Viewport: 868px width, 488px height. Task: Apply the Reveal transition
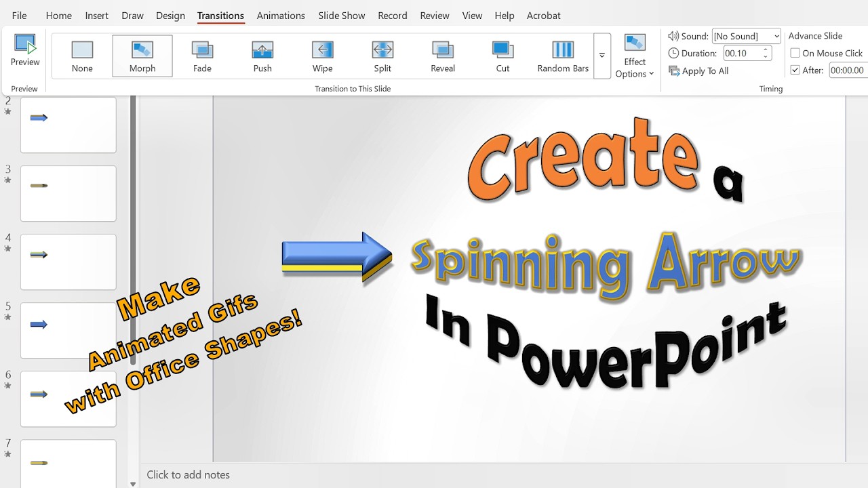(x=443, y=56)
